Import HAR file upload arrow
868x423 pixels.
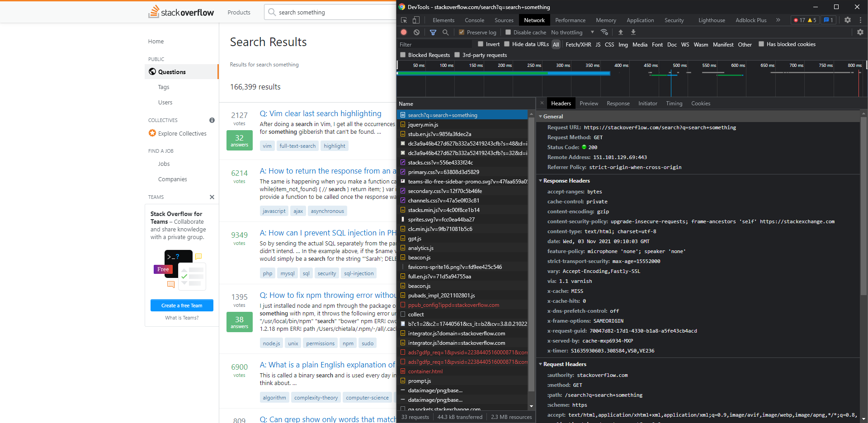point(621,32)
